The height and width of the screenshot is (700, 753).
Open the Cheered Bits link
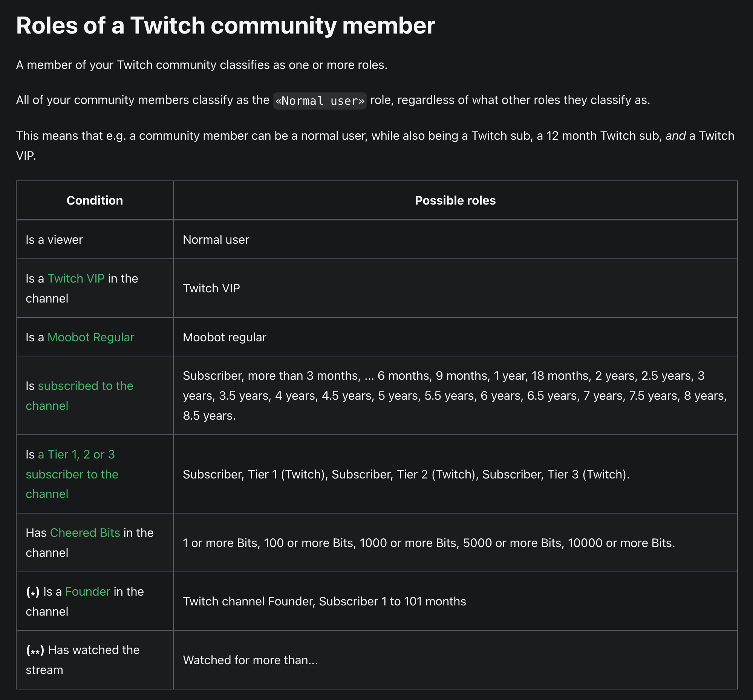(85, 533)
